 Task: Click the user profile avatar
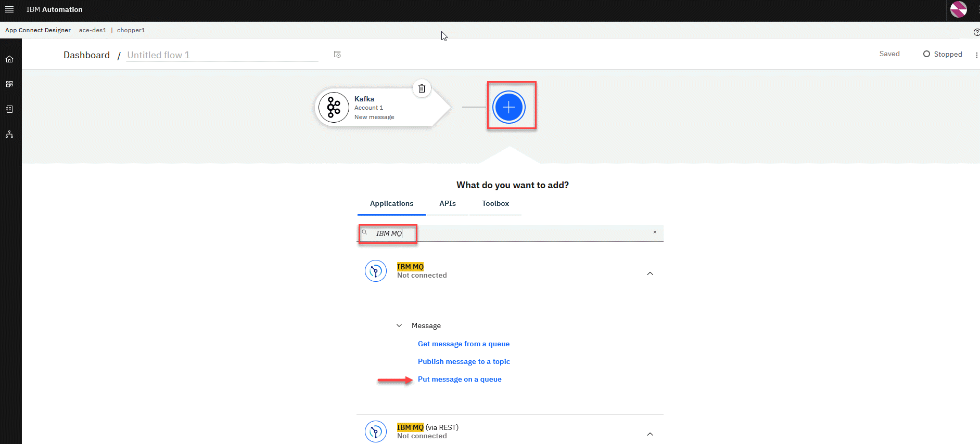click(x=958, y=9)
